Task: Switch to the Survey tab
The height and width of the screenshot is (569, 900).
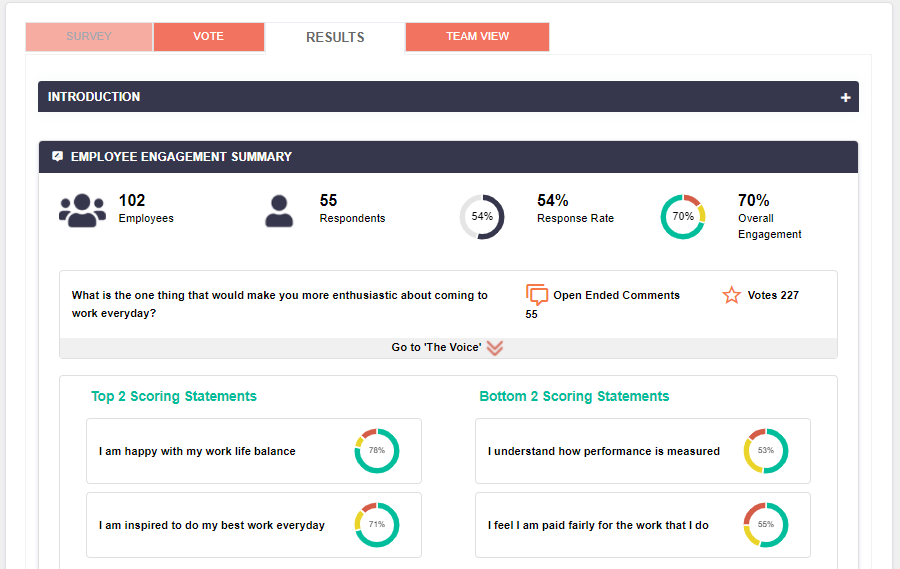Action: pyautogui.click(x=89, y=37)
